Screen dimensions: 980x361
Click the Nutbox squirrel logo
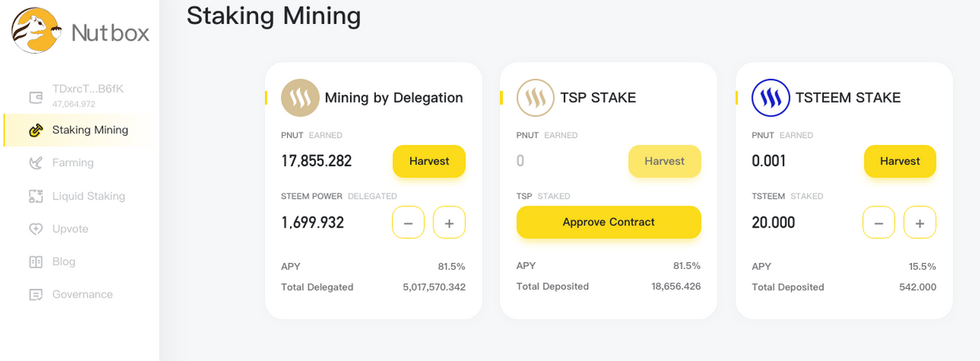tap(36, 31)
